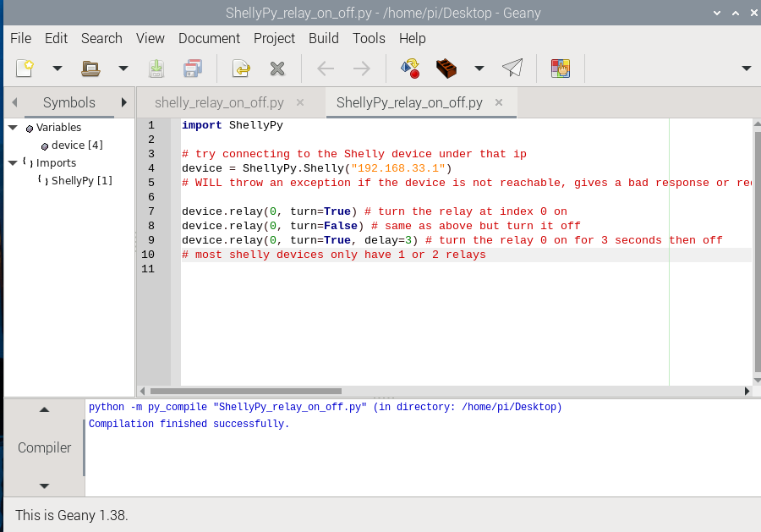Switch to previous message tab up arrow
This screenshot has height=532, width=761.
click(44, 409)
